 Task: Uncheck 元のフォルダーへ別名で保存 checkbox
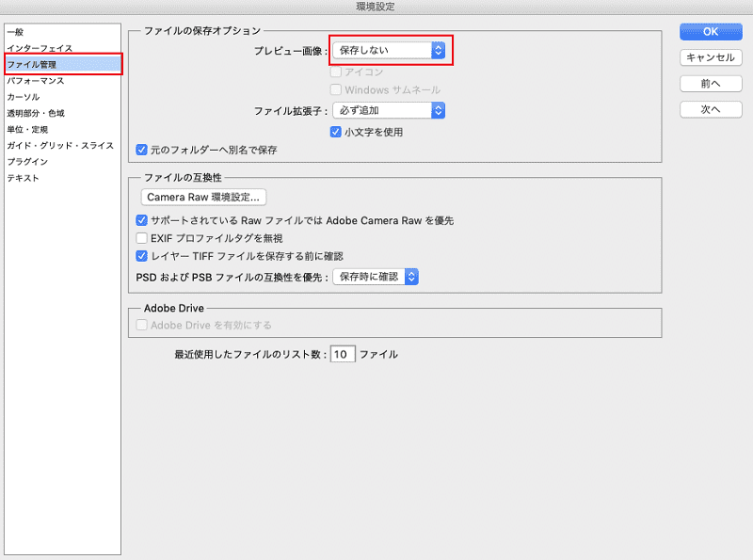[x=141, y=150]
